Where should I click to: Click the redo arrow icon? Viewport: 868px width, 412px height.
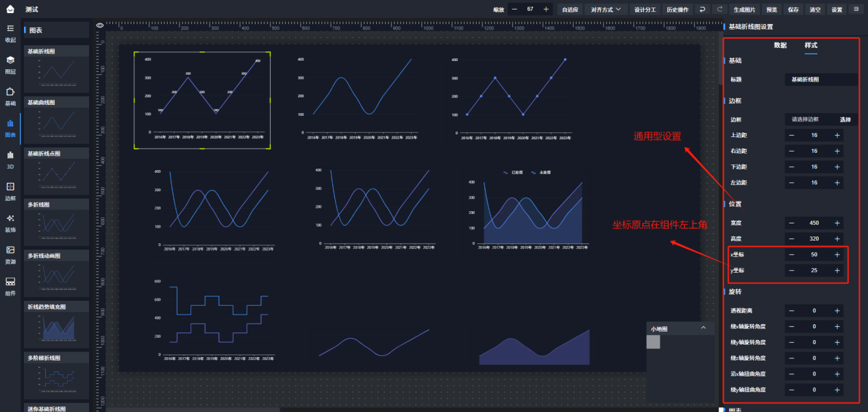click(719, 10)
